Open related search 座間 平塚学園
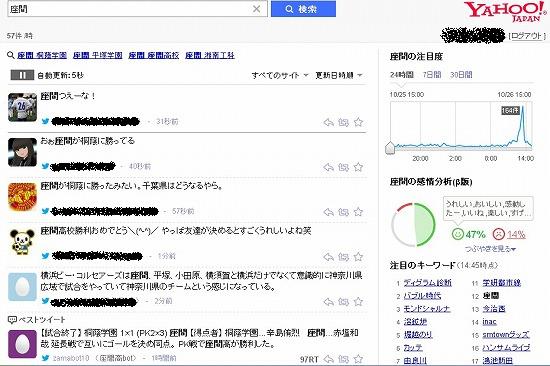 click(x=98, y=55)
